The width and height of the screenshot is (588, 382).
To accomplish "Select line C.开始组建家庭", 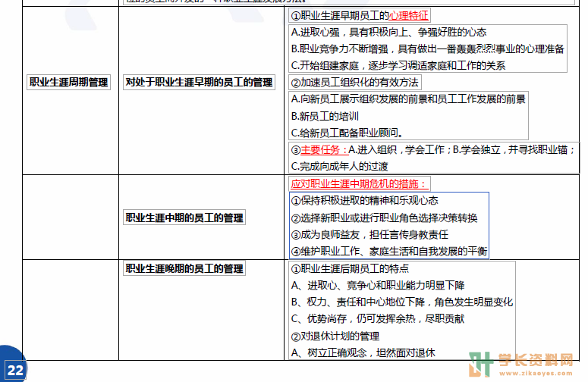I will tap(398, 66).
